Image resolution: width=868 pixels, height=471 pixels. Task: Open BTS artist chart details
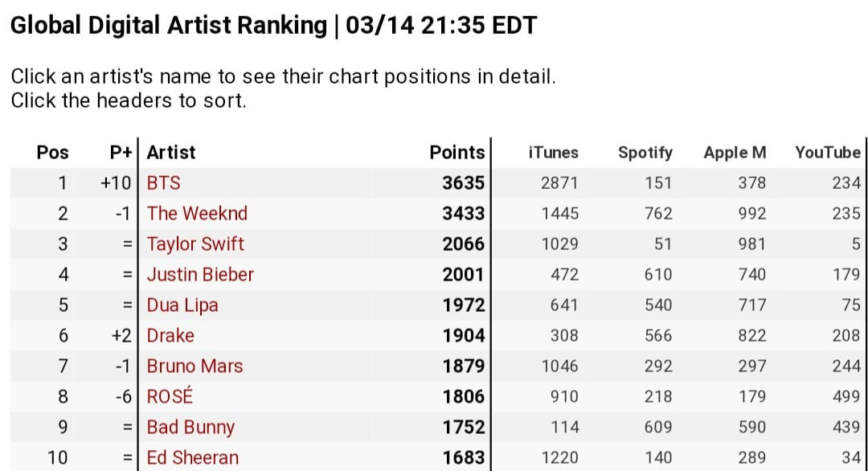[163, 183]
